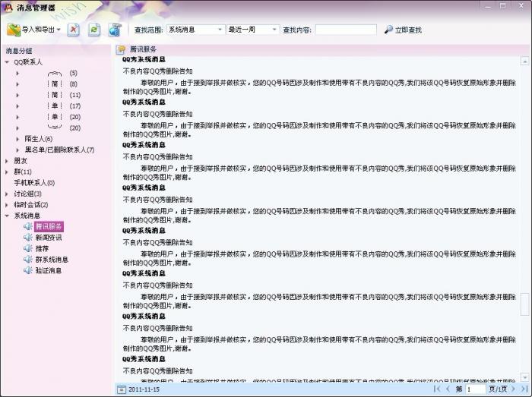Expand the contact group with (5)
This screenshot has width=532, height=397.
tap(17, 73)
